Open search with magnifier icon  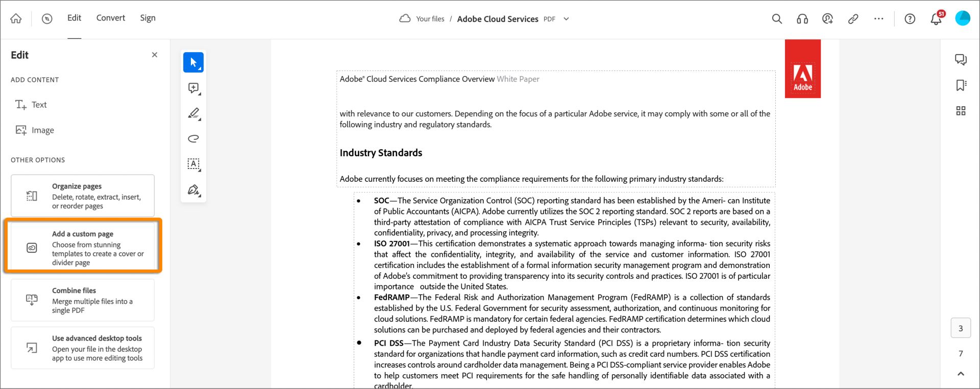coord(777,19)
